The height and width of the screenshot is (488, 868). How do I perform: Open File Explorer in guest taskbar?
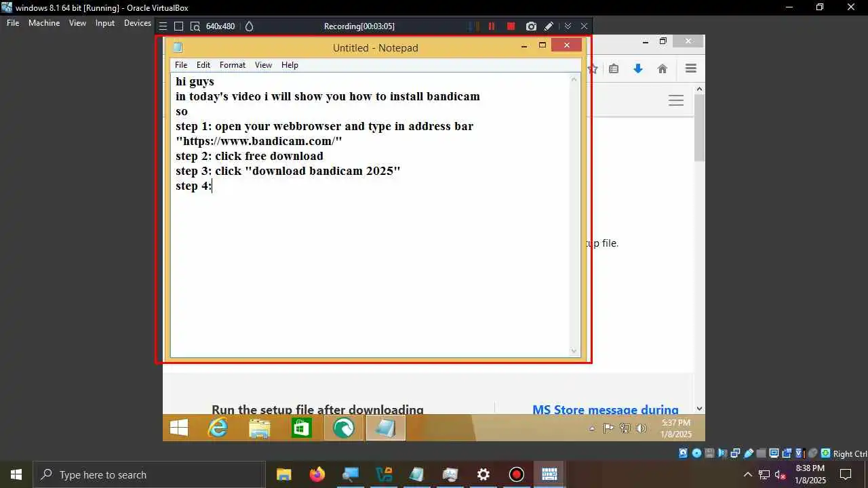tap(260, 428)
